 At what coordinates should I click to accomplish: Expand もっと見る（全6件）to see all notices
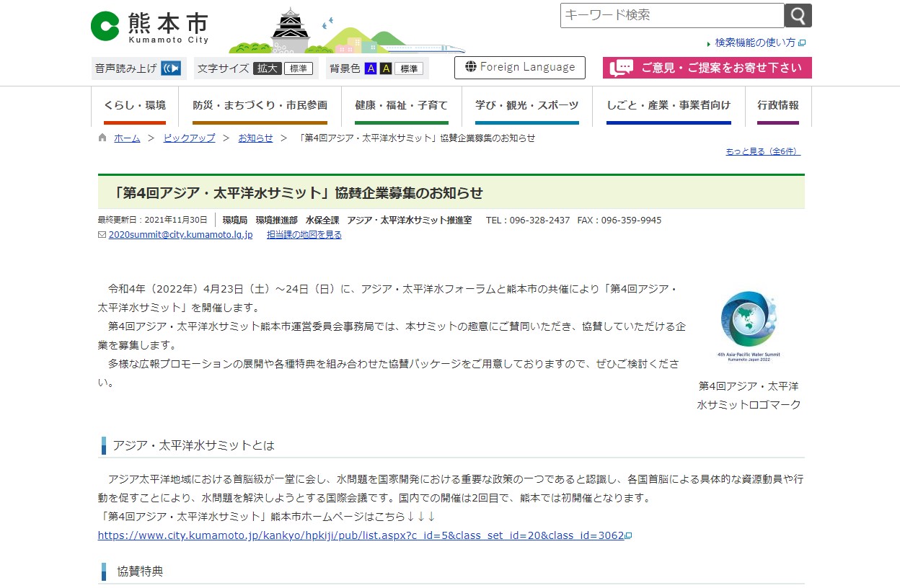[762, 151]
